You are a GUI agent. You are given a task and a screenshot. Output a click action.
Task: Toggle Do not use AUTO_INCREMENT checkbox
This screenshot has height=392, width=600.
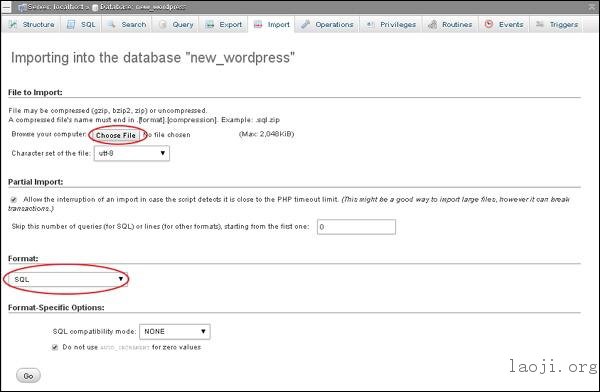click(55, 347)
